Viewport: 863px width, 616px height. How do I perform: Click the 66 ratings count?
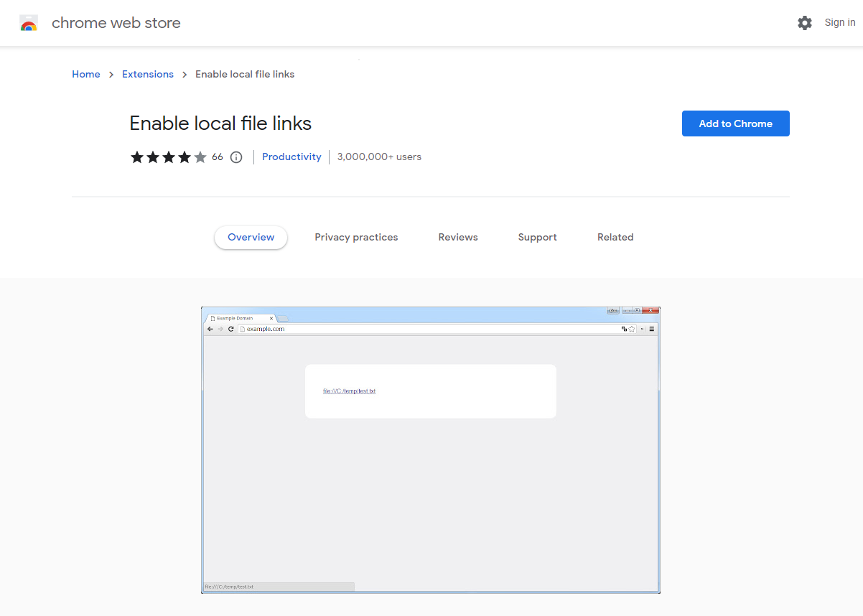(218, 157)
